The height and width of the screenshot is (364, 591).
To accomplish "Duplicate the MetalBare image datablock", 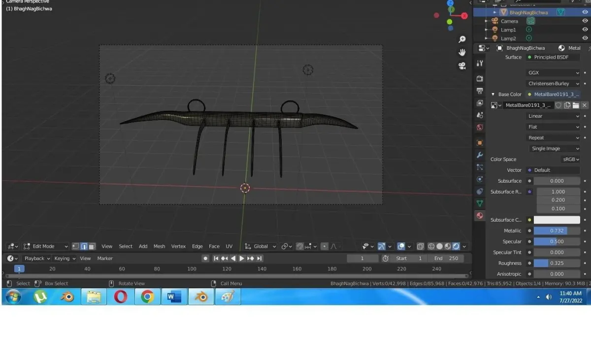I will click(x=567, y=105).
